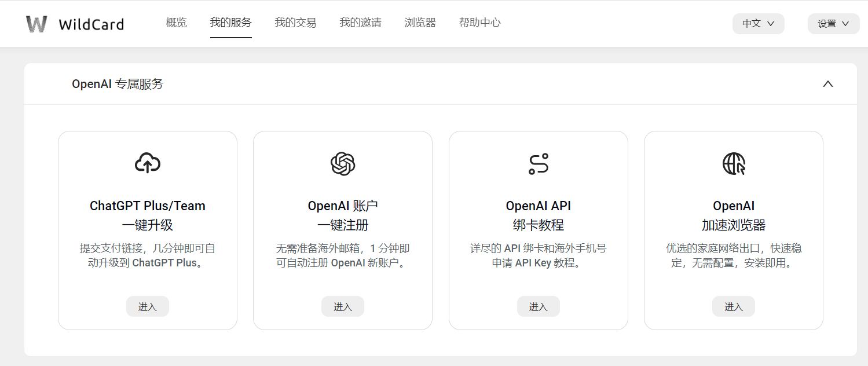Click the OpenAI 专属服务 section title
The width and height of the screenshot is (868, 366).
coord(118,84)
